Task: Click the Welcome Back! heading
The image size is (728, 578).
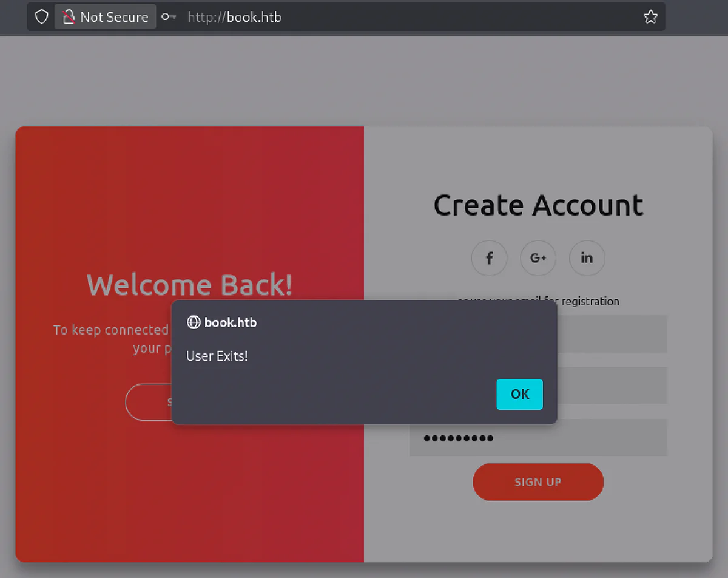Action: [189, 285]
